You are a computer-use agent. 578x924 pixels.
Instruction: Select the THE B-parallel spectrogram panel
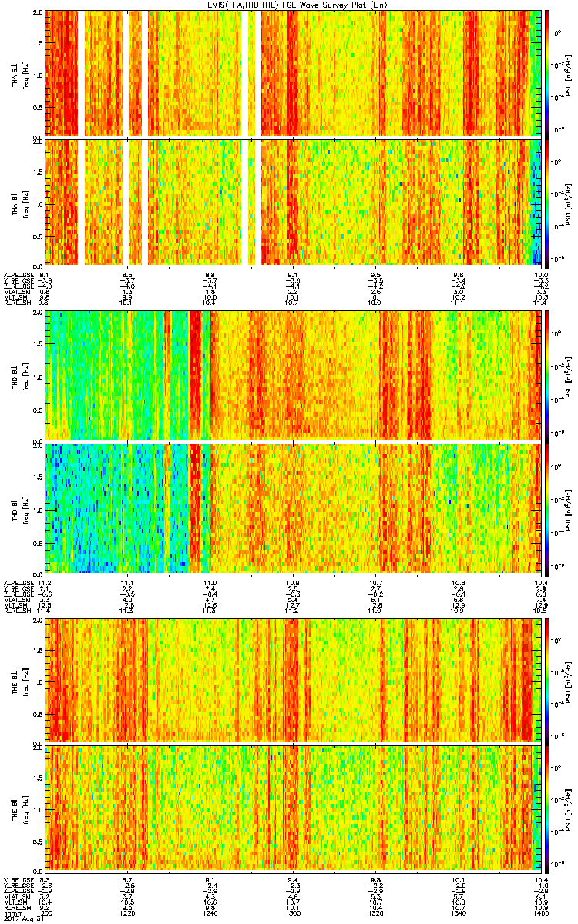click(293, 808)
